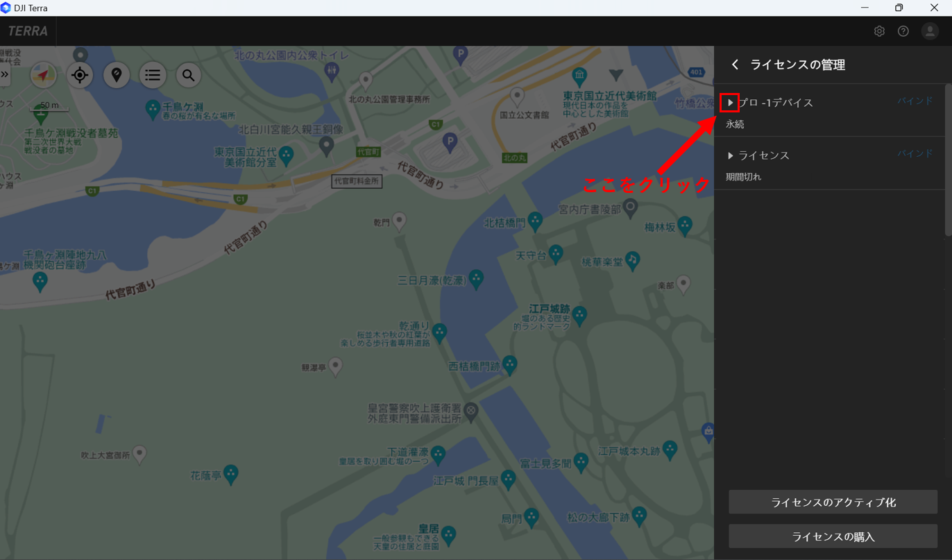Click the parking P marker near 北の丸

click(x=450, y=144)
